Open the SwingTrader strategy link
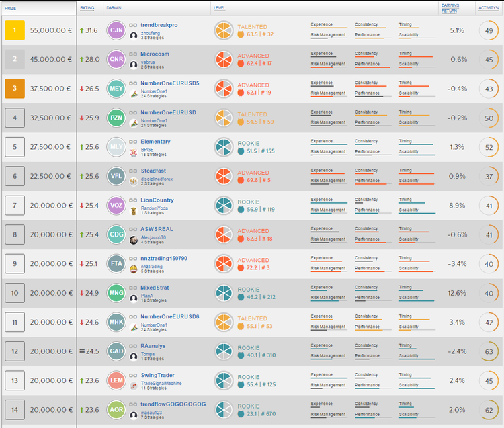504x428 pixels. point(157,376)
